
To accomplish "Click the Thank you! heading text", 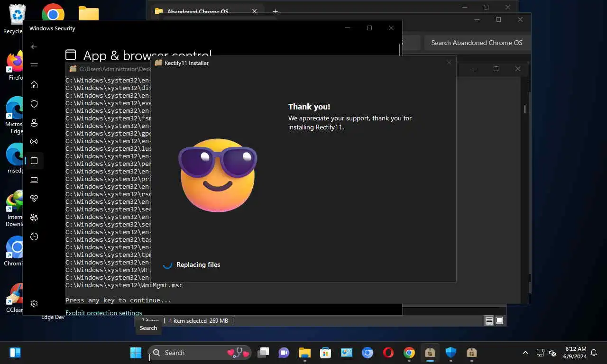I will pos(309,107).
